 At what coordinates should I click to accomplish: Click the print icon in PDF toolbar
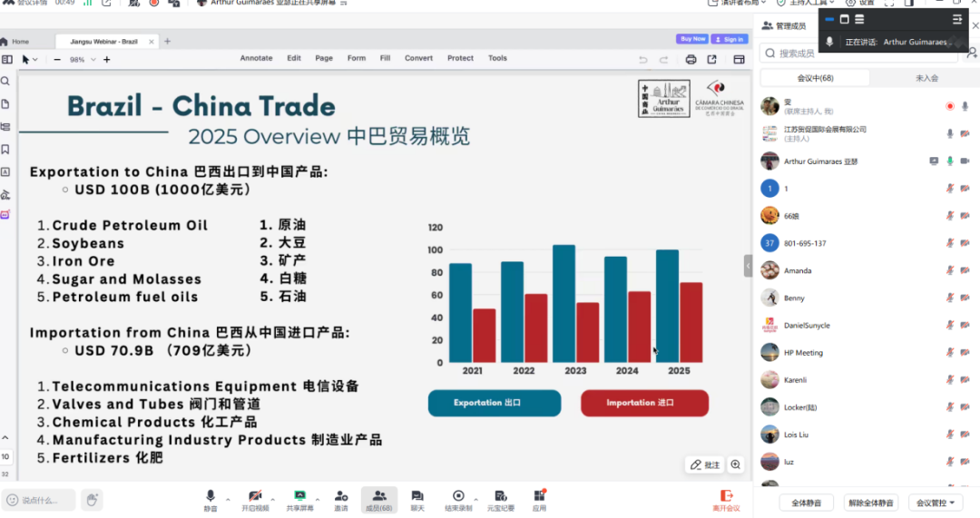pos(691,59)
